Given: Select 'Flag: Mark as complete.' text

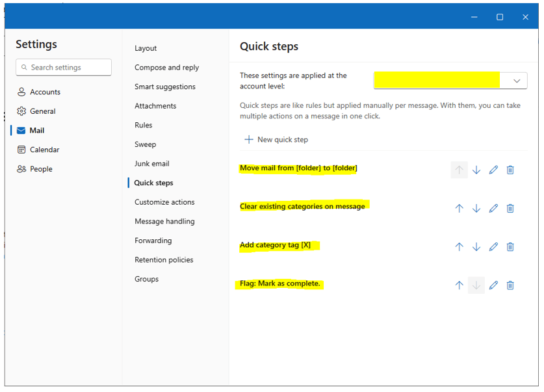Looking at the screenshot, I should point(279,283).
